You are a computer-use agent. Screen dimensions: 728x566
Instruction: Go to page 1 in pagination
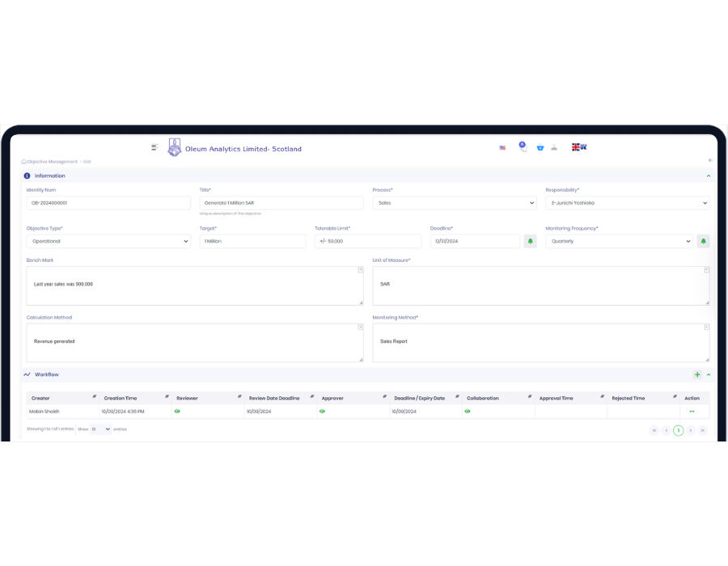click(678, 430)
